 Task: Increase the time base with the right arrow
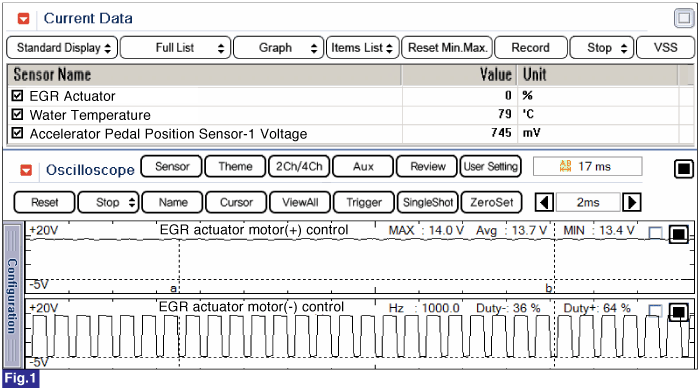tap(632, 202)
